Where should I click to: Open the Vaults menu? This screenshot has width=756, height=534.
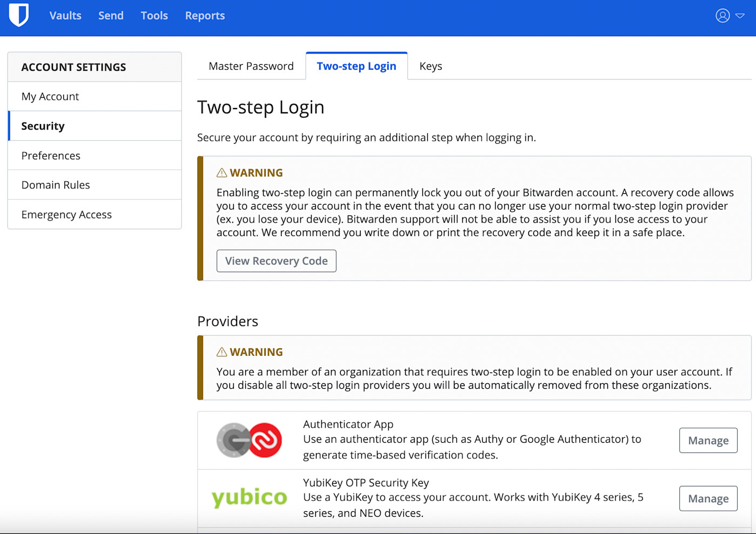tap(65, 16)
